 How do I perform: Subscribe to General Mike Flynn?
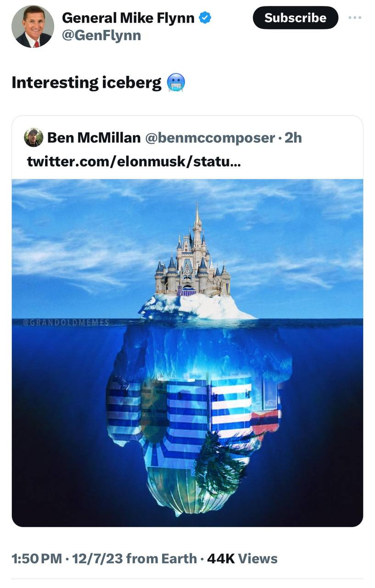tap(295, 18)
